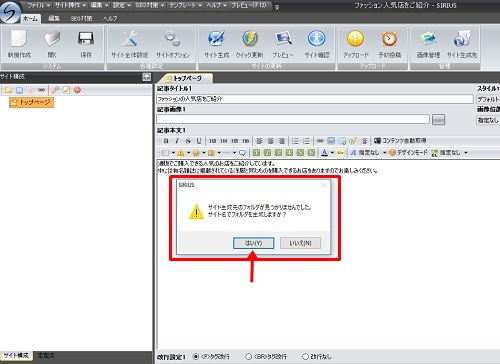Click the アップロード yellow icon
The width and height of the screenshot is (500, 364).
coord(355,39)
